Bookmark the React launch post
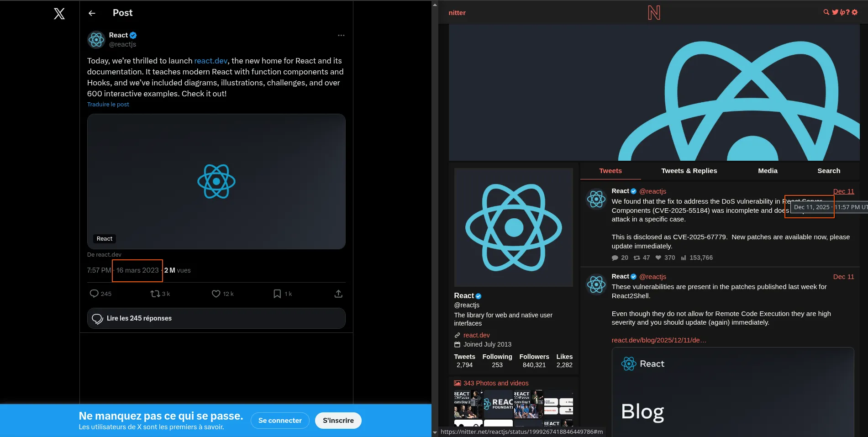Screen dimensions: 868x437 pyautogui.click(x=277, y=294)
